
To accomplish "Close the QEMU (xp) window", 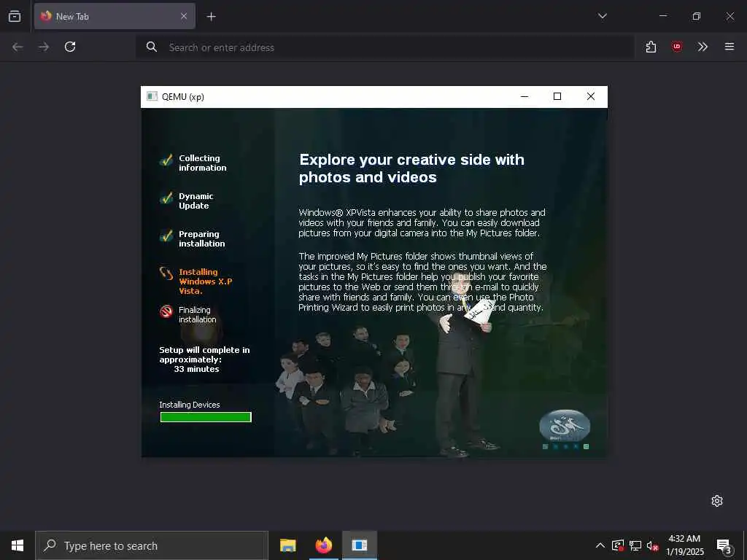I will point(591,97).
